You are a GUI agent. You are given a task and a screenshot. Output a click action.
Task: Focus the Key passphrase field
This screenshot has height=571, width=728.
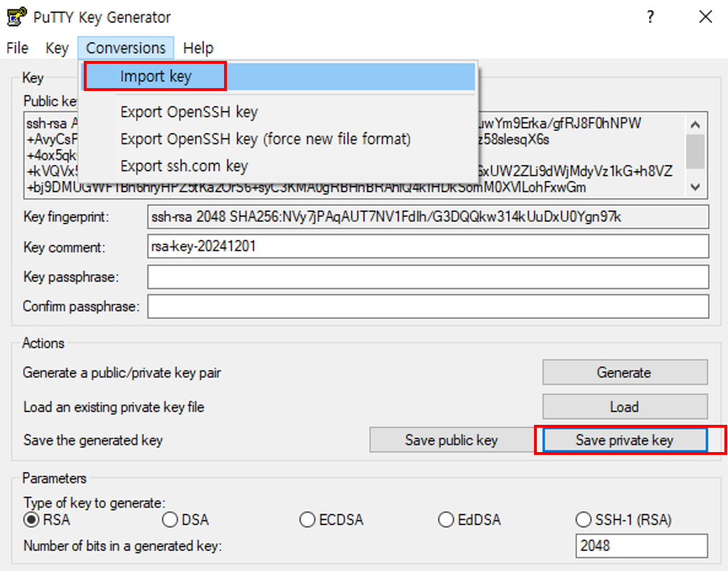coord(427,277)
